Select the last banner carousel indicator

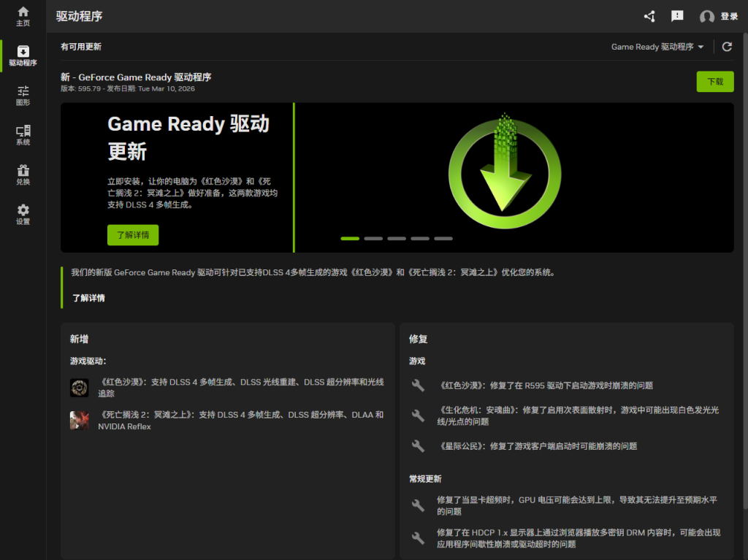pos(443,239)
